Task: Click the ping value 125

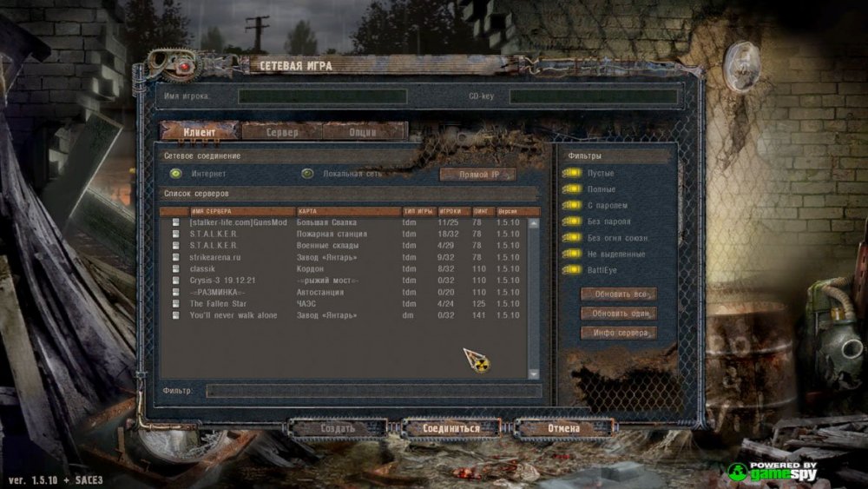Action: (479, 303)
